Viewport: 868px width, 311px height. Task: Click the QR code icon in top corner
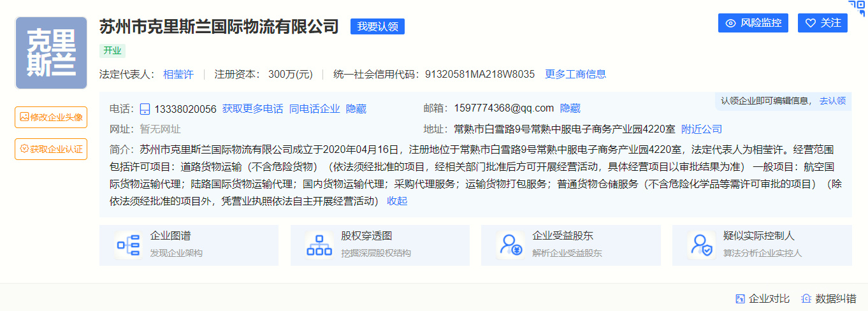point(858,8)
